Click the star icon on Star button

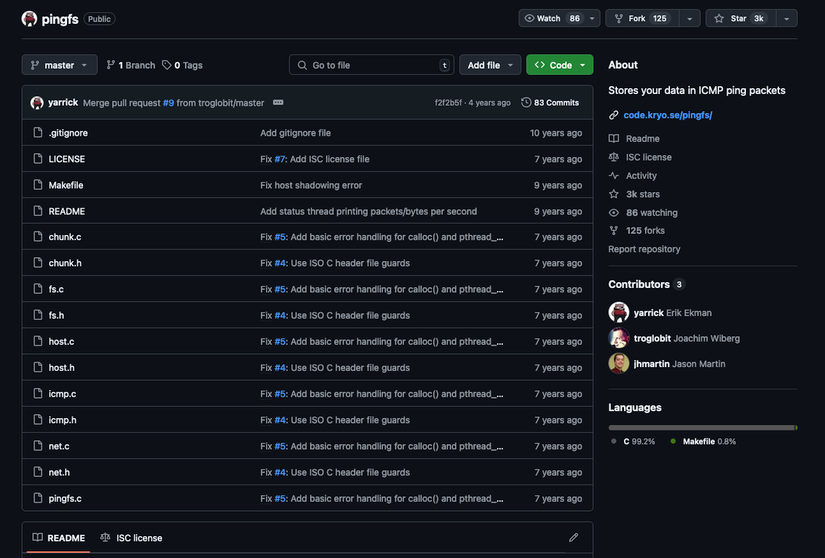click(719, 18)
